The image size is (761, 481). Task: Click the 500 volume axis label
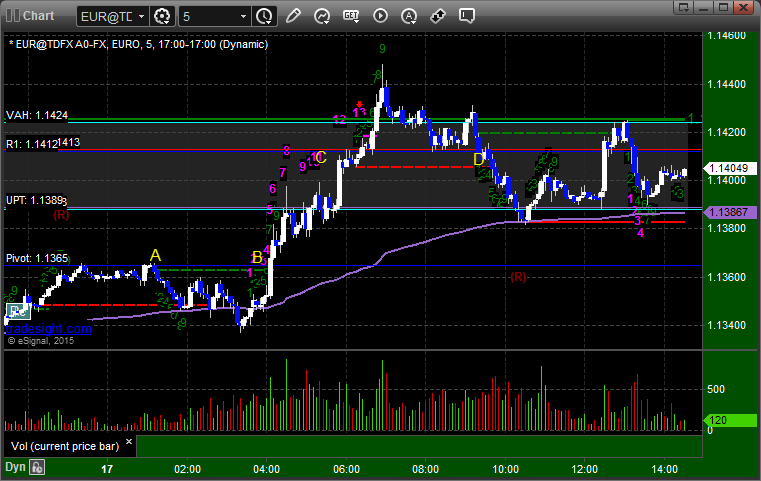(716, 389)
